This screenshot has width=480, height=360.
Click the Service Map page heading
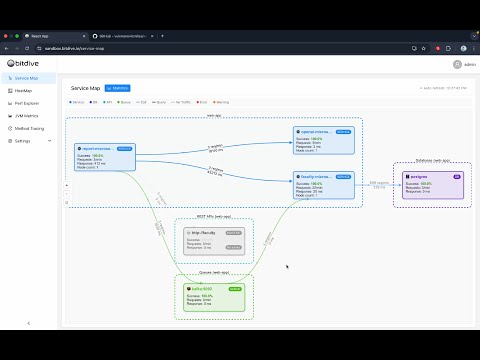pos(85,88)
